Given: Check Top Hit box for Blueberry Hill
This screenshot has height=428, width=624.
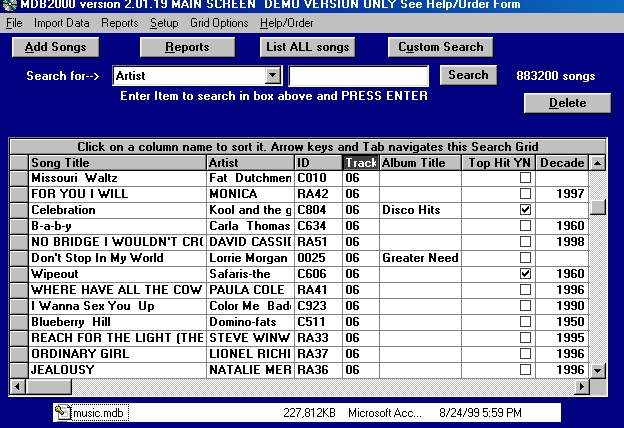Looking at the screenshot, I should (x=525, y=322).
